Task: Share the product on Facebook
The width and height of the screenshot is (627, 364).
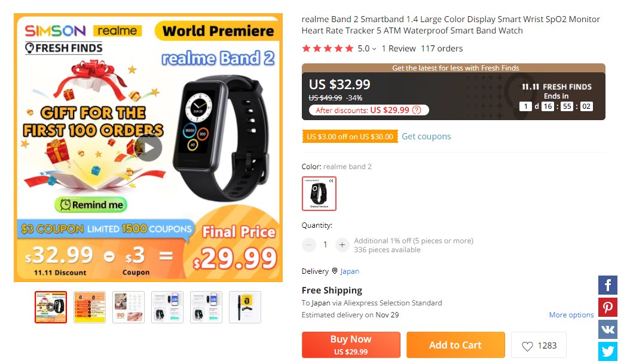Action: (607, 285)
